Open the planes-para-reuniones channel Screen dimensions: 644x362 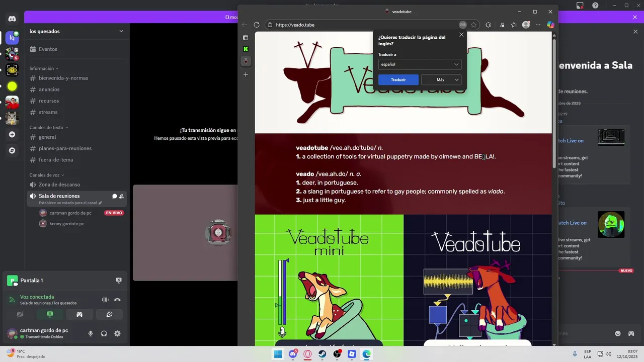click(76, 148)
